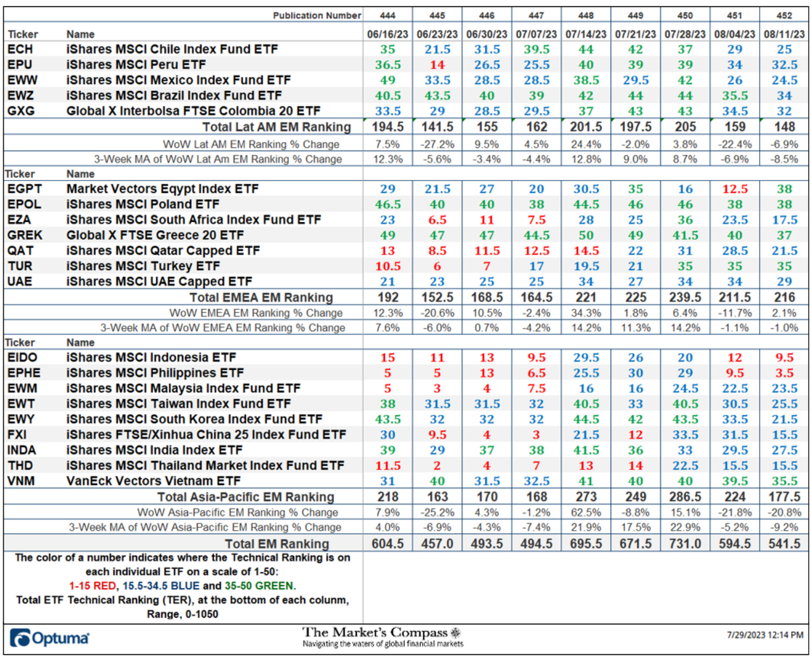Viewport: 812px width, 658px height.
Task: Click WoW Lat AM change value -27.2%
Action: click(437, 144)
